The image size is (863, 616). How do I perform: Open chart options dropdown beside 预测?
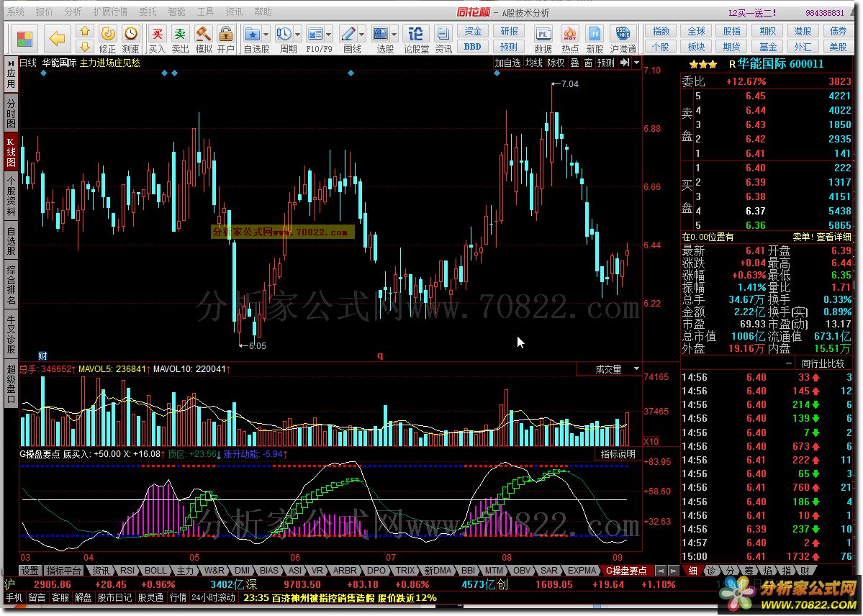(x=637, y=63)
